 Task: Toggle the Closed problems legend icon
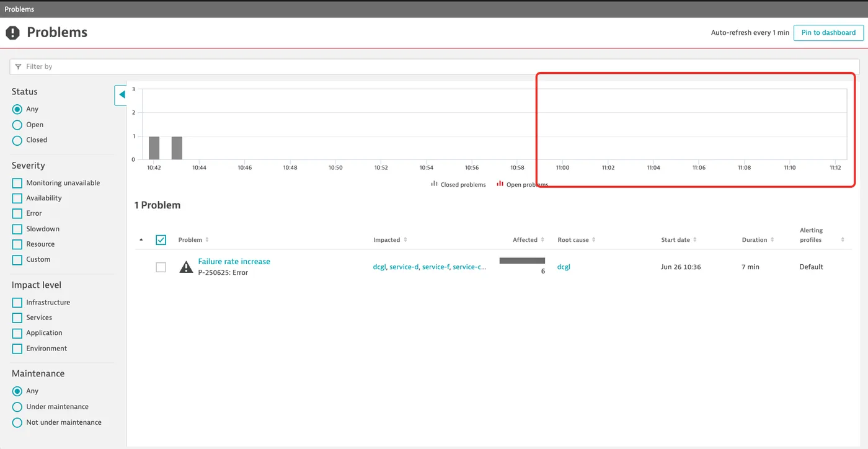[435, 184]
